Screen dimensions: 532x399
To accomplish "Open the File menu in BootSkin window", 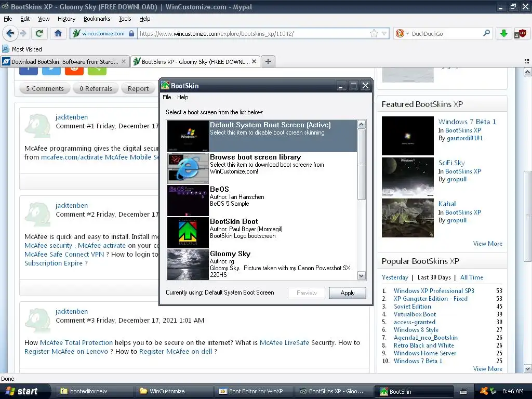I will pos(167,97).
